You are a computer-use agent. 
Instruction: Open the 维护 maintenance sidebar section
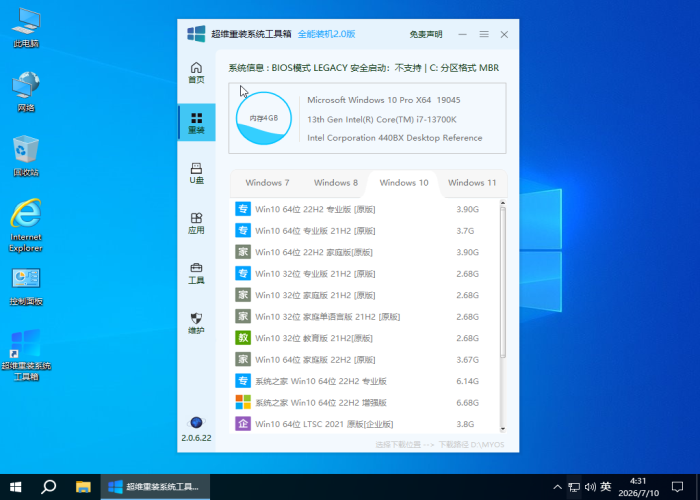coord(196,324)
